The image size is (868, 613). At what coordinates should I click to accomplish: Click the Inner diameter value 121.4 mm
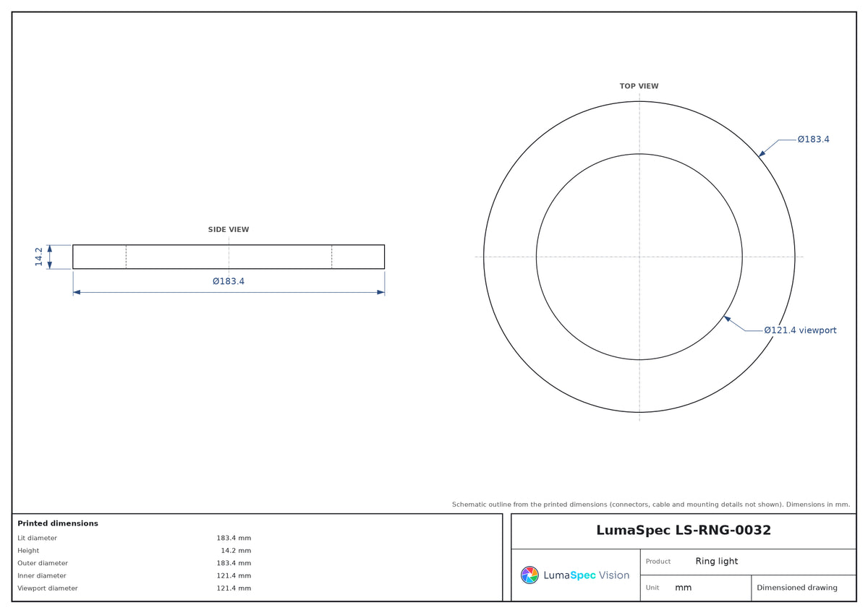pos(234,576)
